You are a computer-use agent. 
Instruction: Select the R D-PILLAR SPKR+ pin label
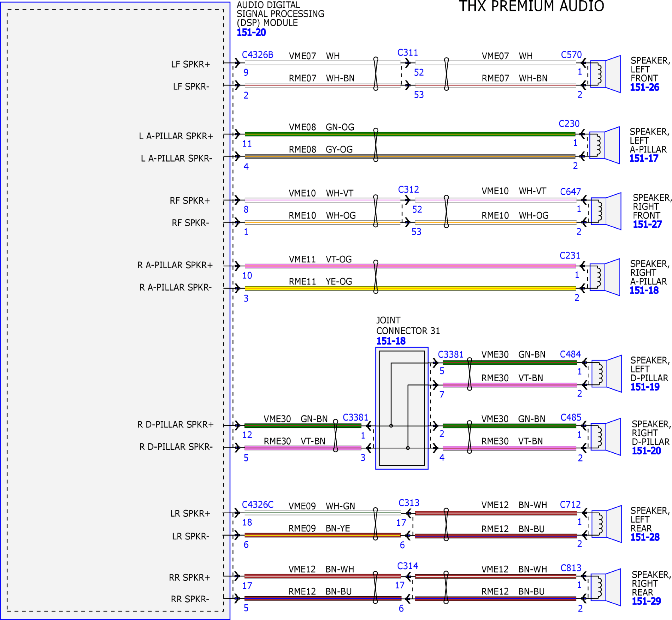coord(175,425)
